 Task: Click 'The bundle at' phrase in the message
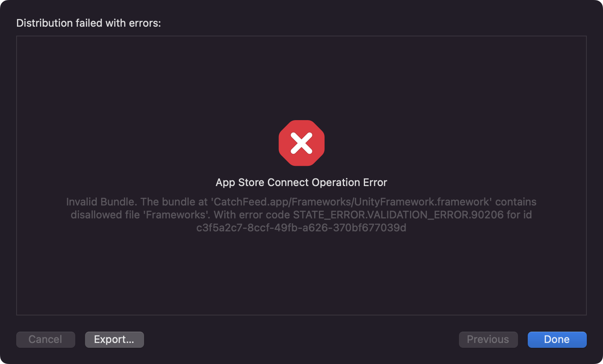click(x=174, y=202)
